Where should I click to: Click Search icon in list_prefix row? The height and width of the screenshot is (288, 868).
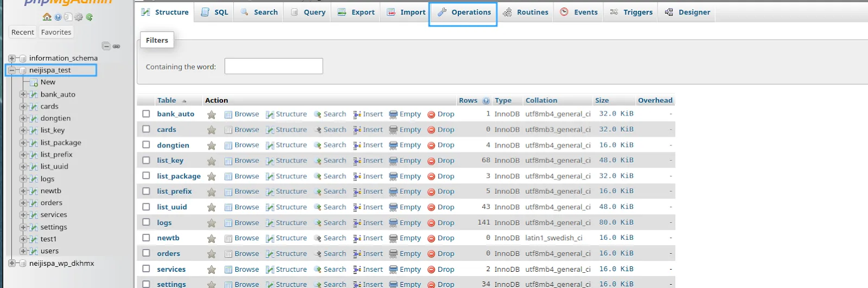tap(318, 191)
